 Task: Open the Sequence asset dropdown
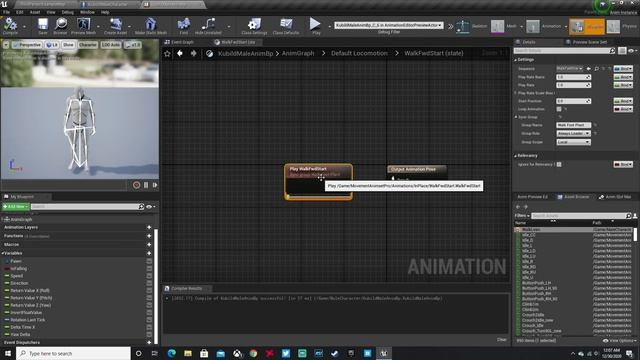[569, 69]
